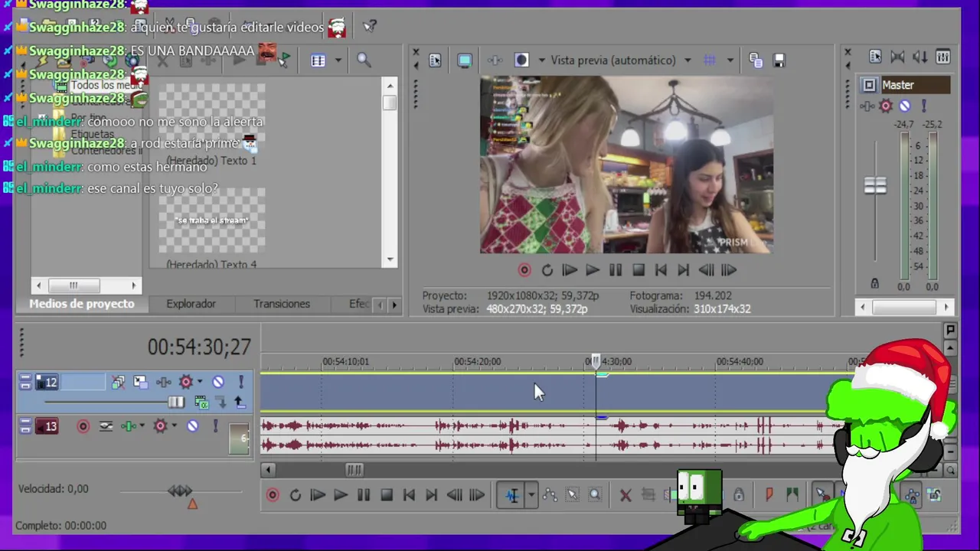Expand preview overlays dropdown arrow
Image resolution: width=980 pixels, height=551 pixels.
click(730, 60)
